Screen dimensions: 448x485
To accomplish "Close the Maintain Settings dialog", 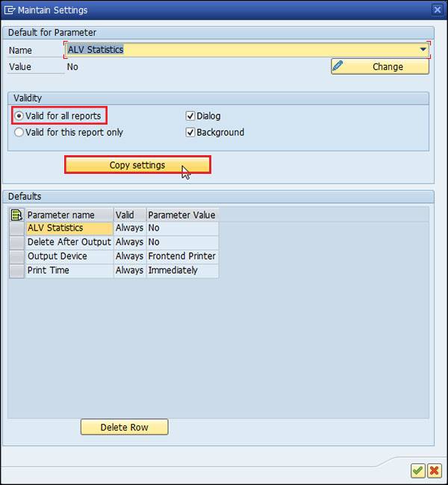I will (x=437, y=10).
